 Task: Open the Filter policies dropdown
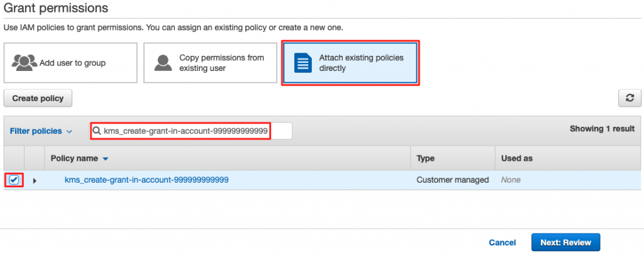click(x=41, y=131)
